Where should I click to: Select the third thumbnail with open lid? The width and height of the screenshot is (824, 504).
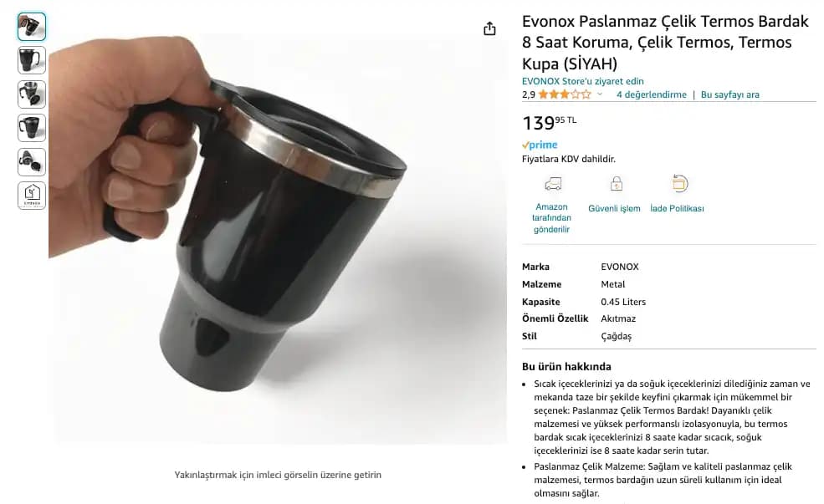pyautogui.click(x=32, y=94)
